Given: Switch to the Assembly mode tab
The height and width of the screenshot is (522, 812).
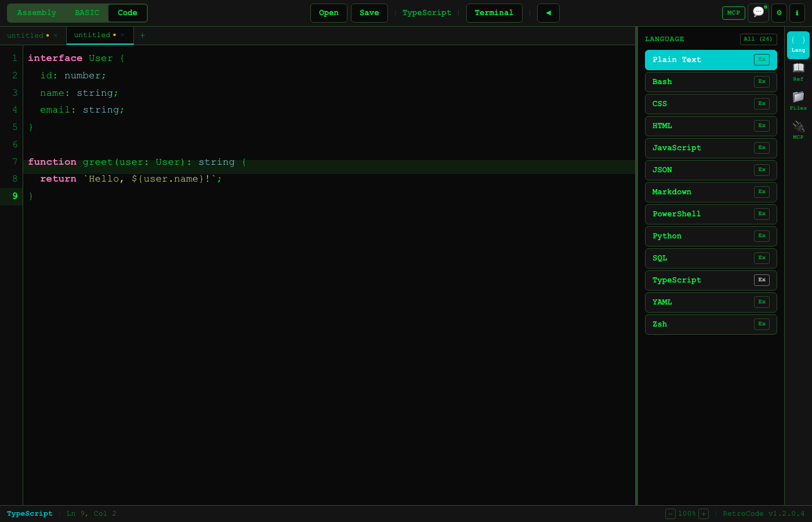Looking at the screenshot, I should click(36, 12).
